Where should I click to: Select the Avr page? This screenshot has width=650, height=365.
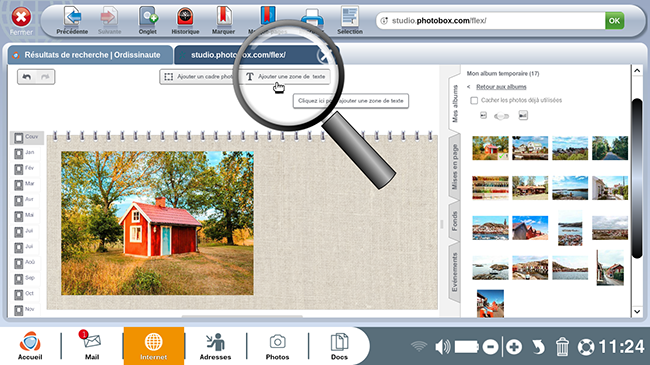tap(25, 200)
